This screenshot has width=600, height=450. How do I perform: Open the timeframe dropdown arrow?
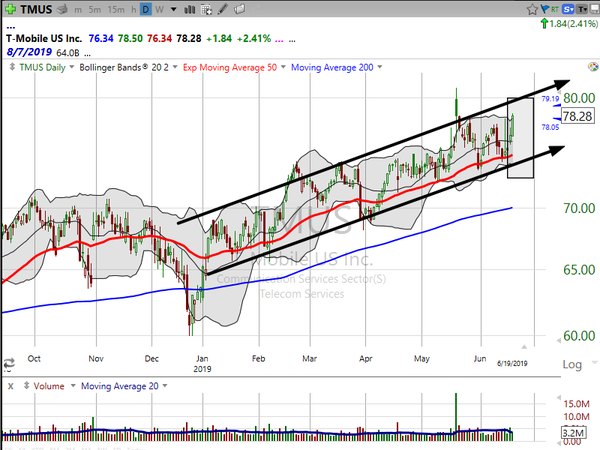173,10
